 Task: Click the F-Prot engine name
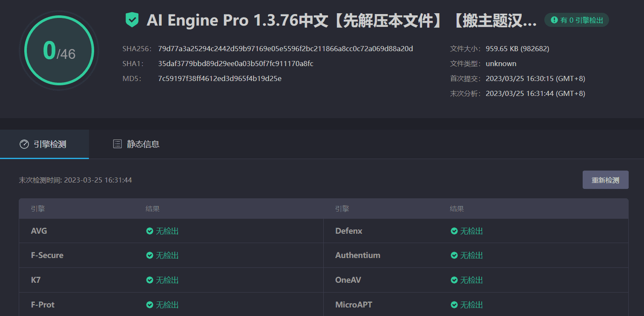click(43, 305)
